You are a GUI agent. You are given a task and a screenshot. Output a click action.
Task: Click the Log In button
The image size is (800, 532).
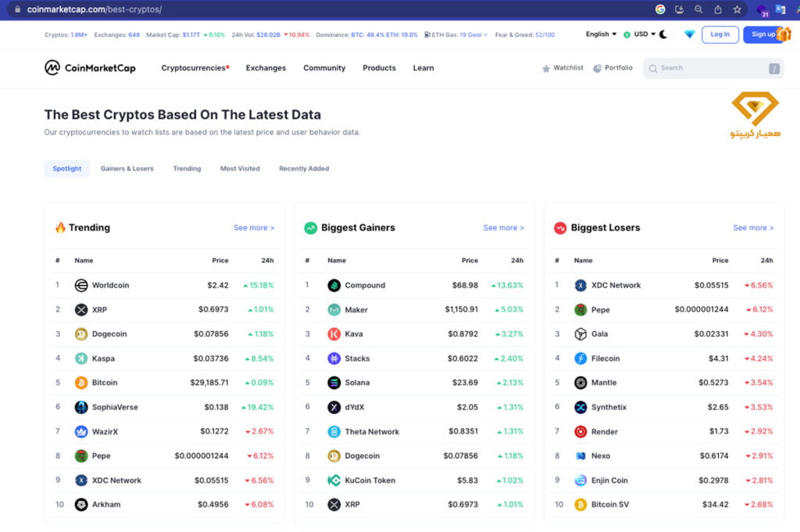pyautogui.click(x=720, y=34)
